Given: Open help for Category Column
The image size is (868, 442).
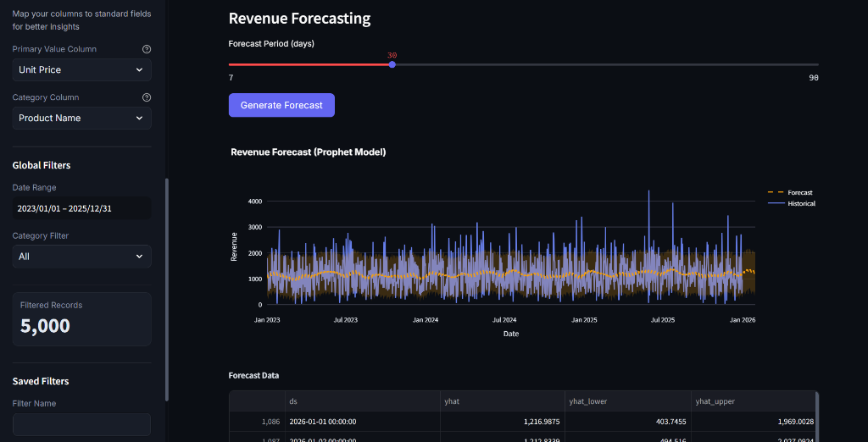Looking at the screenshot, I should pyautogui.click(x=147, y=97).
